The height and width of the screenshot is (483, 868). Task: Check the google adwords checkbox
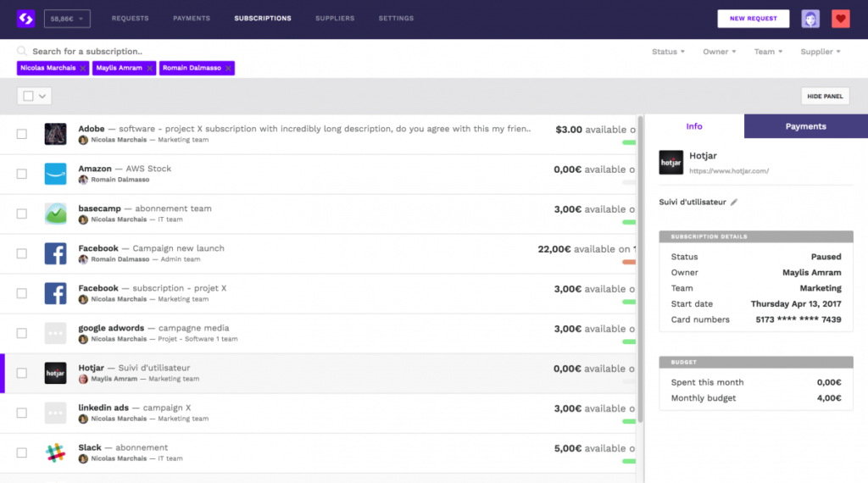tap(21, 333)
